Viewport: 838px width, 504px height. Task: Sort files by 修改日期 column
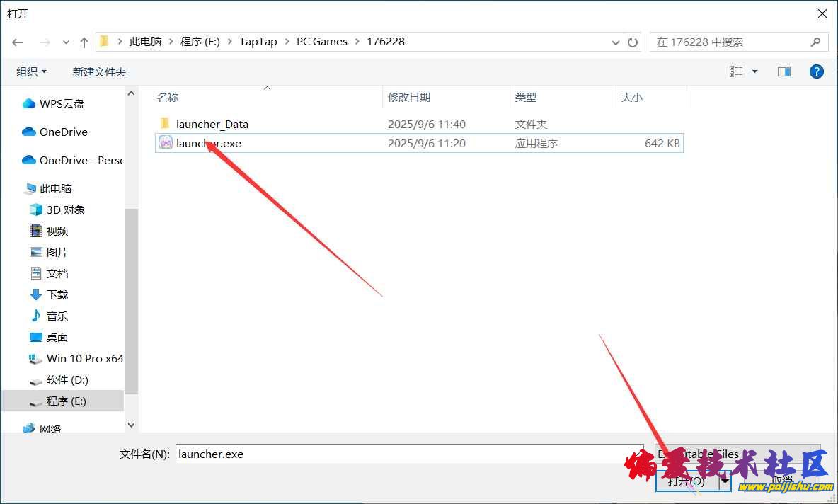click(x=409, y=97)
